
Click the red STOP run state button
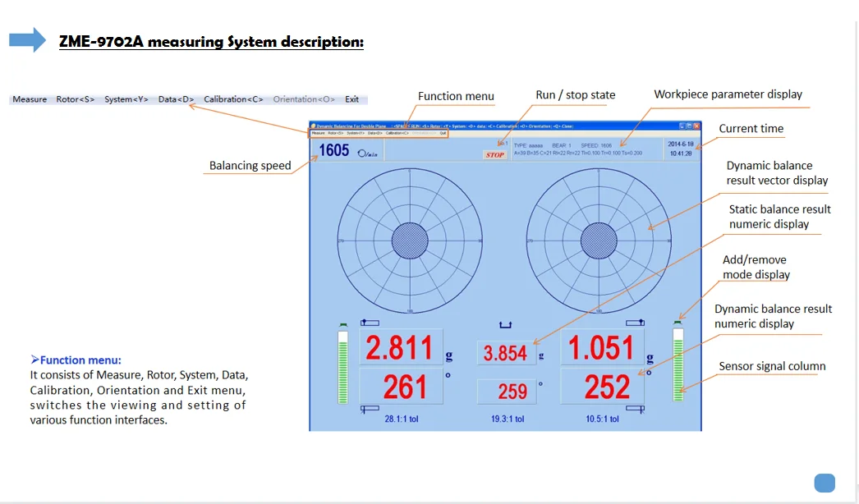[494, 155]
